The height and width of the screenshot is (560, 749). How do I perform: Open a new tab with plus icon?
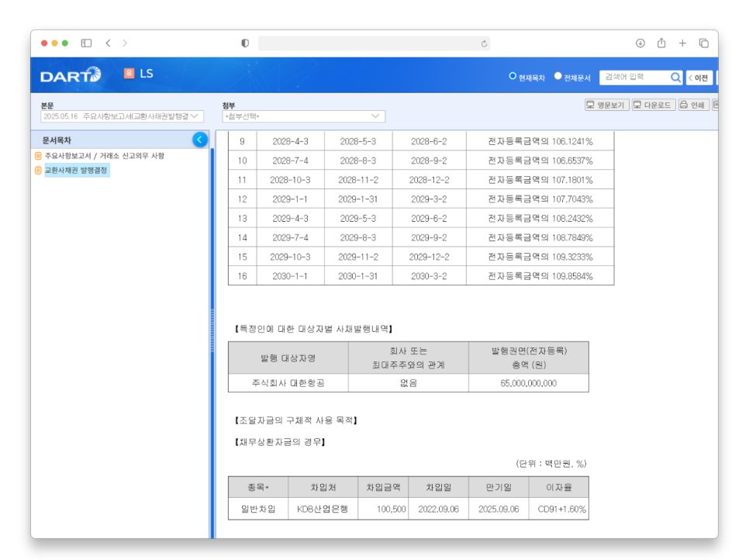click(682, 43)
